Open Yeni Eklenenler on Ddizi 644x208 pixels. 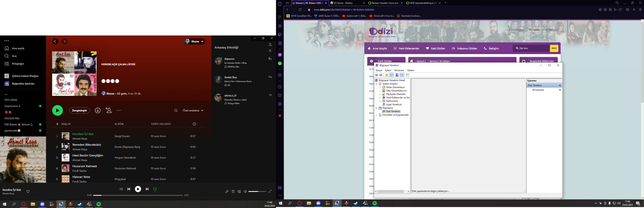pyautogui.click(x=406, y=48)
